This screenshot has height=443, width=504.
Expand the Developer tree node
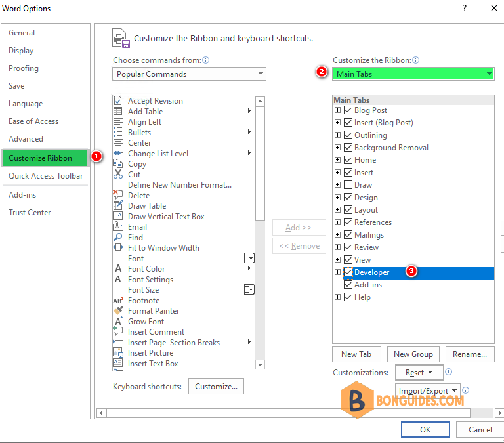coord(337,272)
